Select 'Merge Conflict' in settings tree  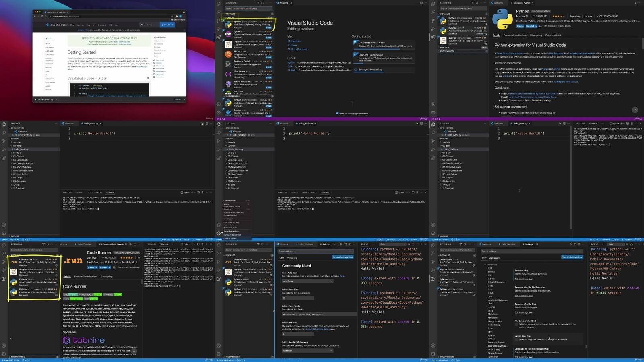pos(495,321)
